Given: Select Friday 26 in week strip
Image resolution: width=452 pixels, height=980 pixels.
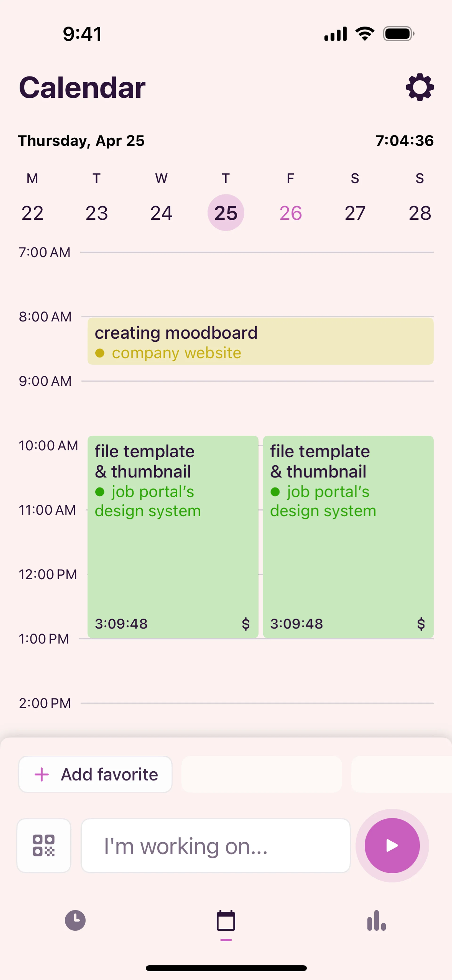Looking at the screenshot, I should [x=291, y=213].
